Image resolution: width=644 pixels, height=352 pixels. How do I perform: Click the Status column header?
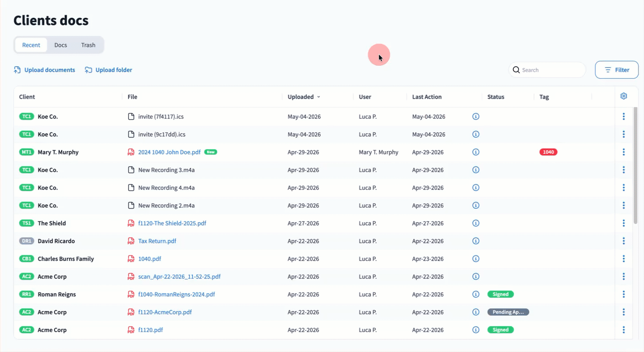pyautogui.click(x=496, y=97)
